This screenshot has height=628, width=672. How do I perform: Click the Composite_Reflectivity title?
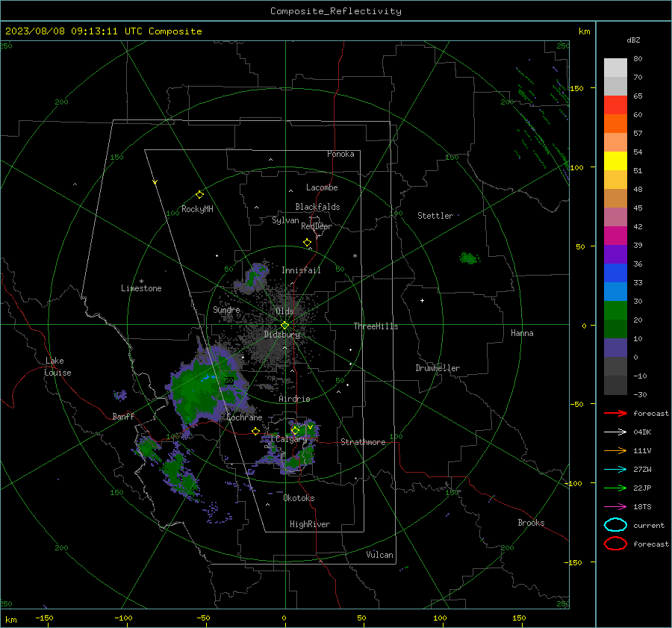335,11
